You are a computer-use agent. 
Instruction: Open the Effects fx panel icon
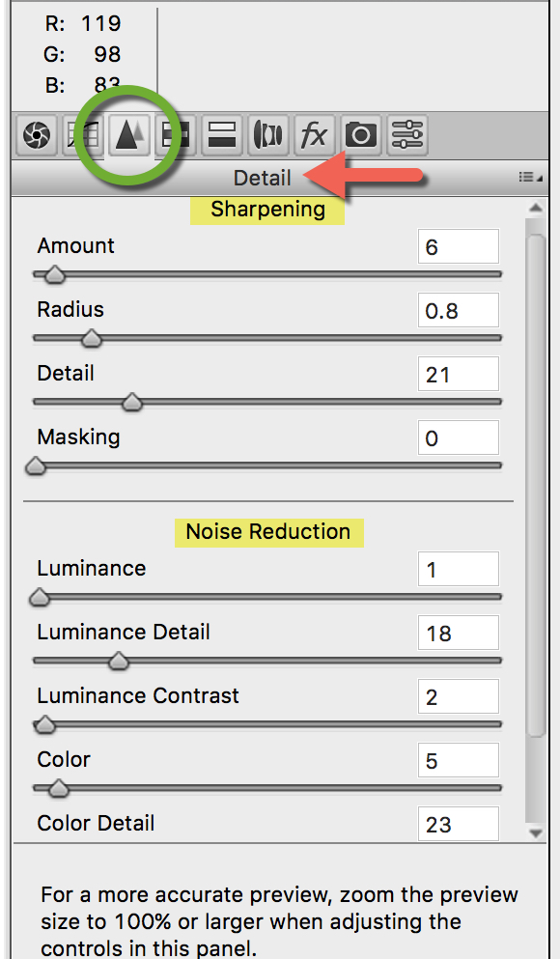tap(314, 134)
